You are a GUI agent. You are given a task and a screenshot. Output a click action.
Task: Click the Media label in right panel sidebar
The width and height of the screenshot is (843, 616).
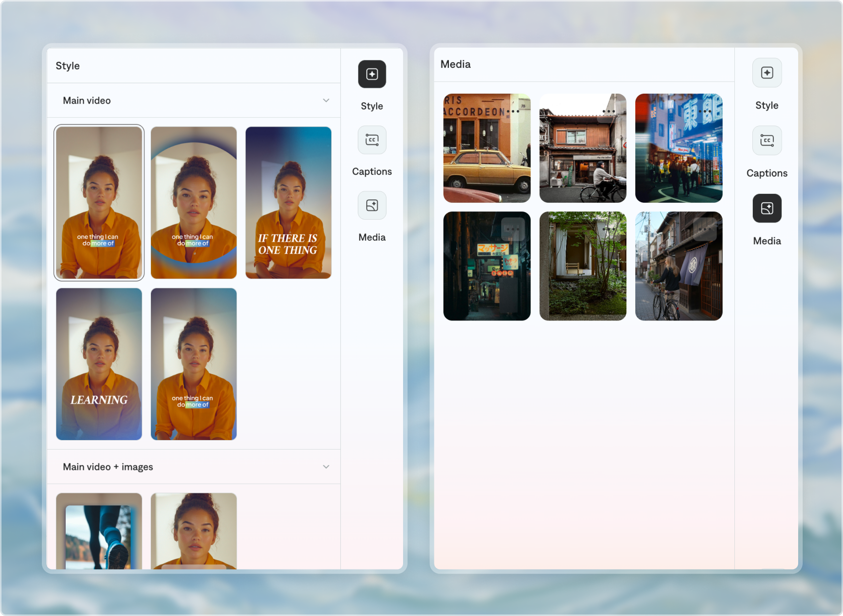(767, 241)
